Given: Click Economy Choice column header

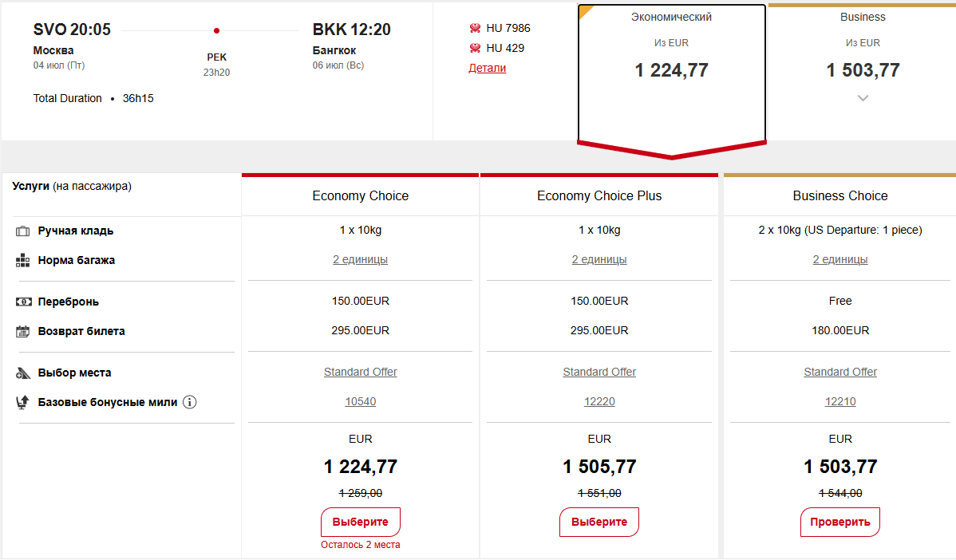Looking at the screenshot, I should 361,195.
